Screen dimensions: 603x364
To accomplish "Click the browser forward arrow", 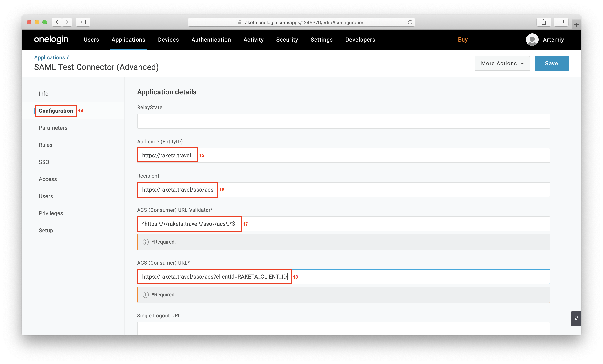I will (x=67, y=22).
